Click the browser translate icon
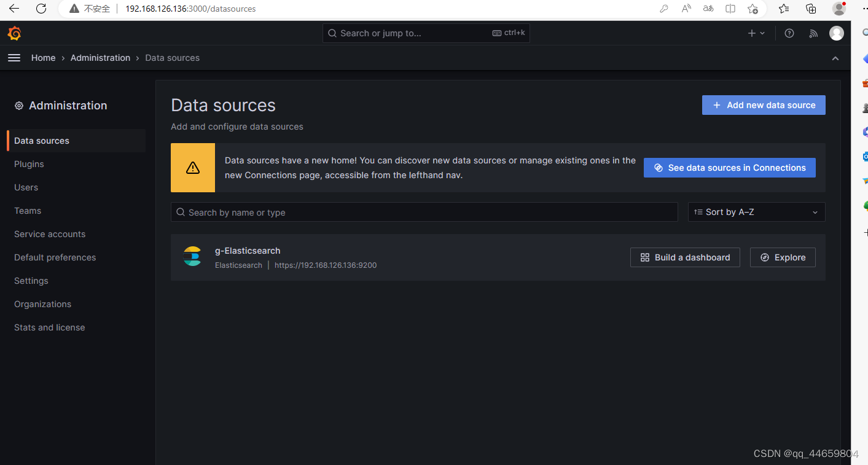 coord(708,9)
